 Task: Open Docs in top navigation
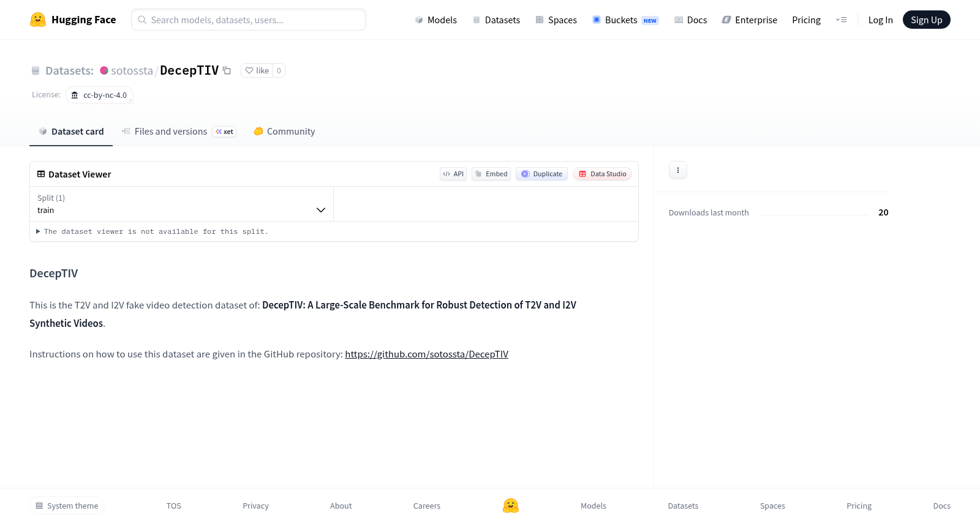[690, 20]
